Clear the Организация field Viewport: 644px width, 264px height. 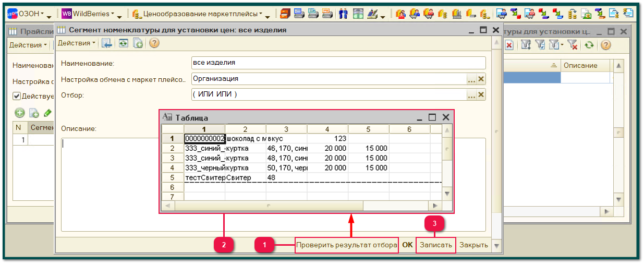481,79
